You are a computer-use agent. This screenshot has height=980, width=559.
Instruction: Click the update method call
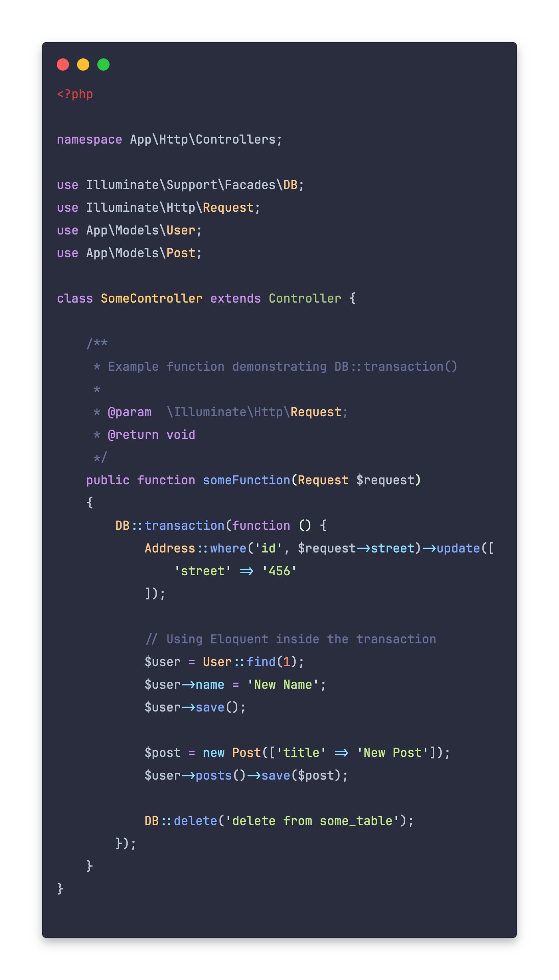coord(458,548)
